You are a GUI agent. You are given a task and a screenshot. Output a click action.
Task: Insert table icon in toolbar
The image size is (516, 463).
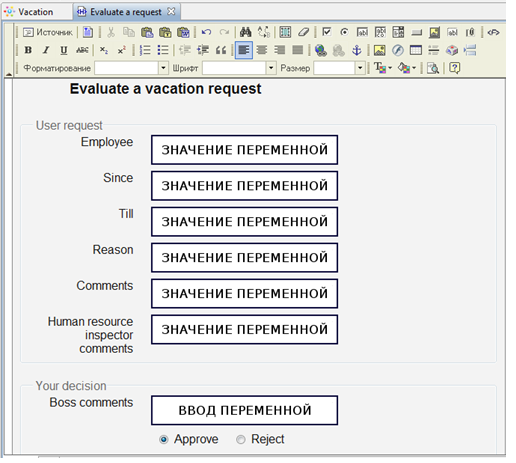pos(415,50)
